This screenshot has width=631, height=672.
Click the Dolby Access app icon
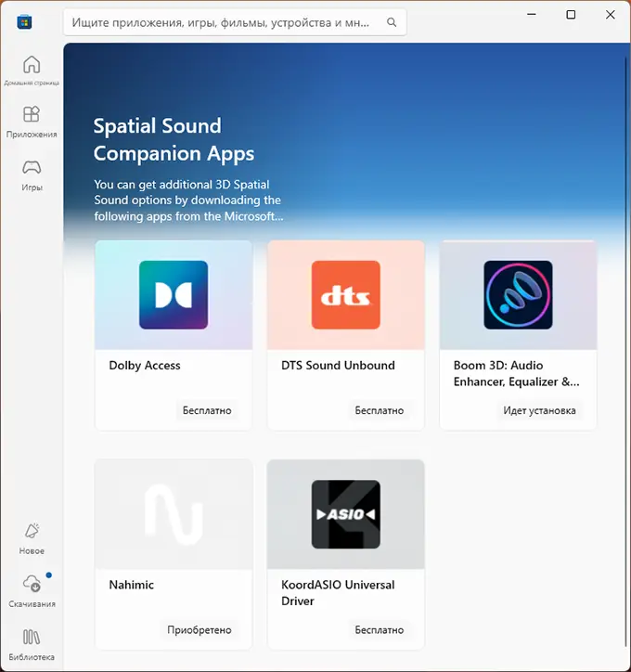pos(174,295)
